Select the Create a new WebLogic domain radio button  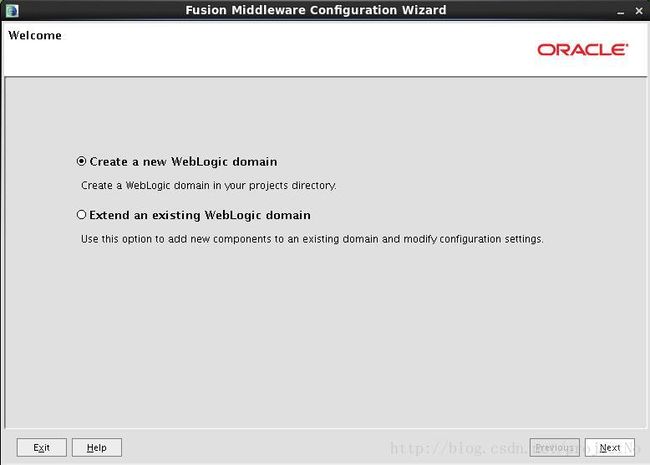(81, 161)
